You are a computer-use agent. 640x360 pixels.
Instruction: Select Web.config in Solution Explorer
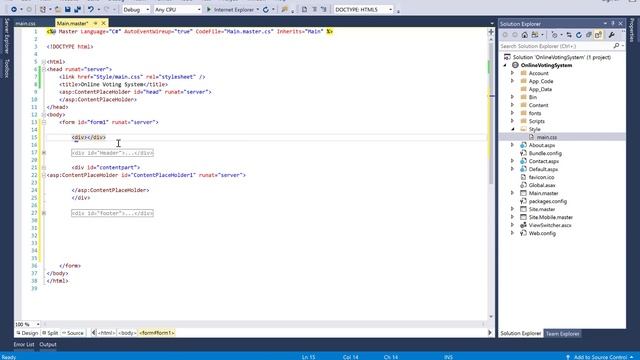(x=542, y=233)
